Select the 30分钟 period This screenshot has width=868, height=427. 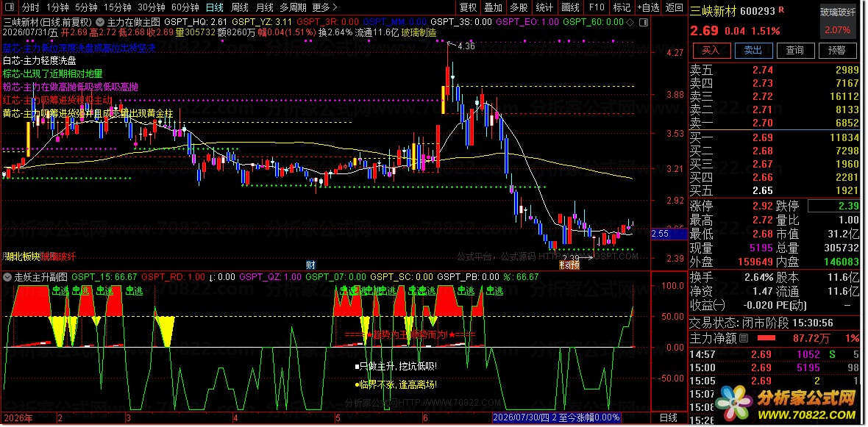[151, 8]
